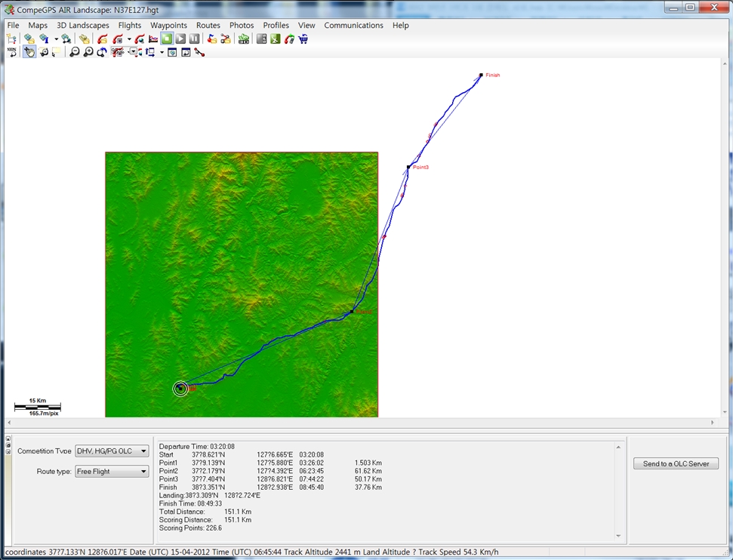Expand the dropdown arrow beside the blue frame icon
This screenshot has height=560, width=733.
click(x=162, y=52)
